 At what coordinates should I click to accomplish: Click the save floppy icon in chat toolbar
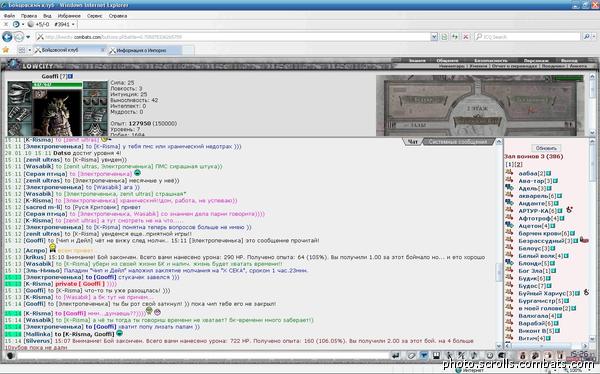tap(436, 356)
